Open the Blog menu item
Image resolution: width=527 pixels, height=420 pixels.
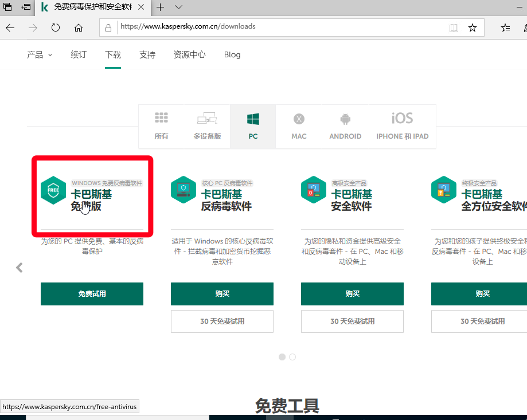tap(232, 55)
